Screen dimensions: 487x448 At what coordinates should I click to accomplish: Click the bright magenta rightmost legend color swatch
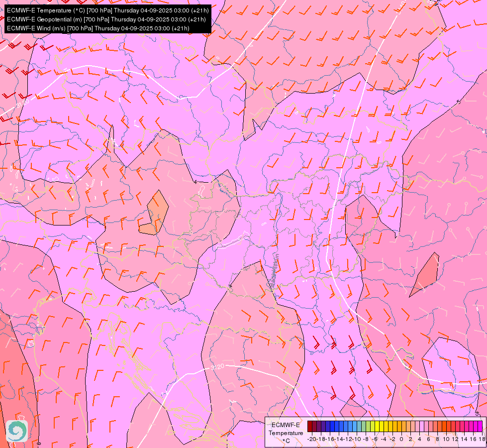(x=480, y=426)
